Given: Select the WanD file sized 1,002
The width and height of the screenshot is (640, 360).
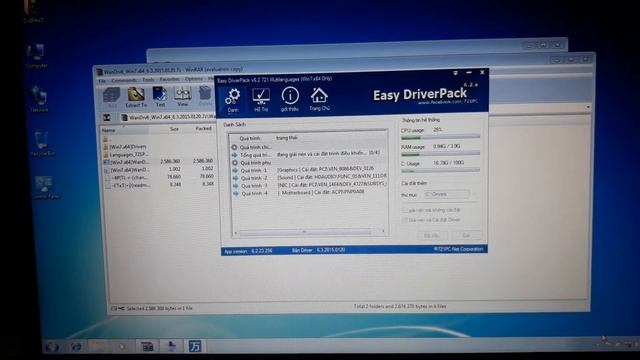Looking at the screenshot, I should tap(158, 169).
